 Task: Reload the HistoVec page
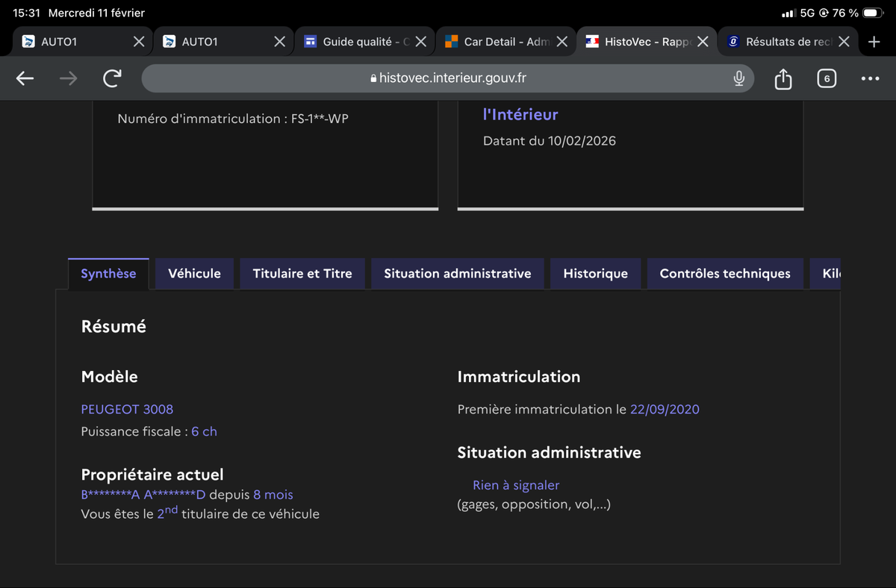pyautogui.click(x=112, y=78)
